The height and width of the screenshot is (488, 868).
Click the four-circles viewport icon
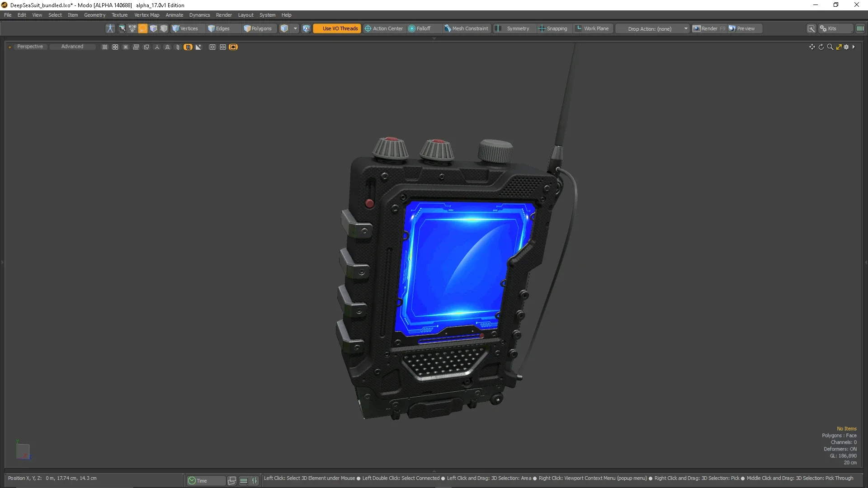[115, 47]
